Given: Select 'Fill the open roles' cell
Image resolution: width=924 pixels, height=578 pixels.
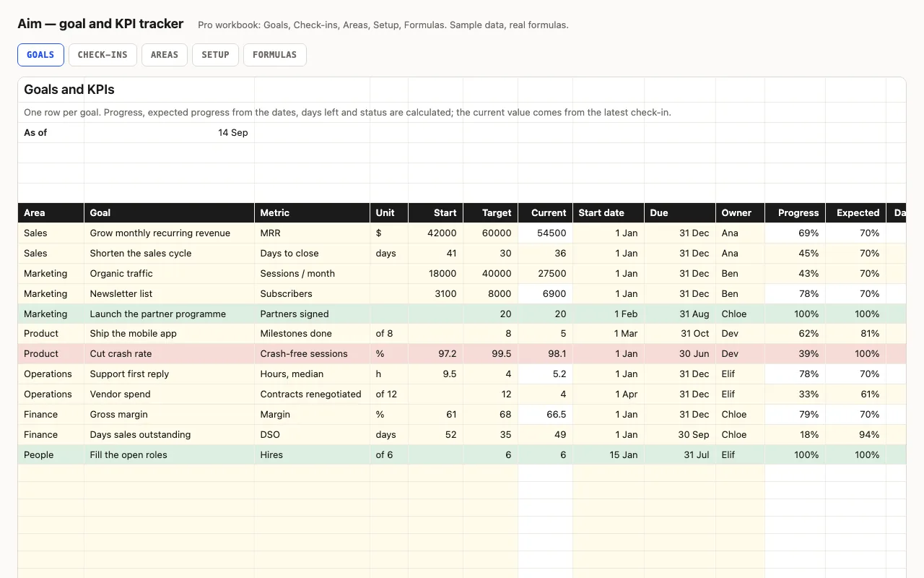Looking at the screenshot, I should pyautogui.click(x=170, y=455).
